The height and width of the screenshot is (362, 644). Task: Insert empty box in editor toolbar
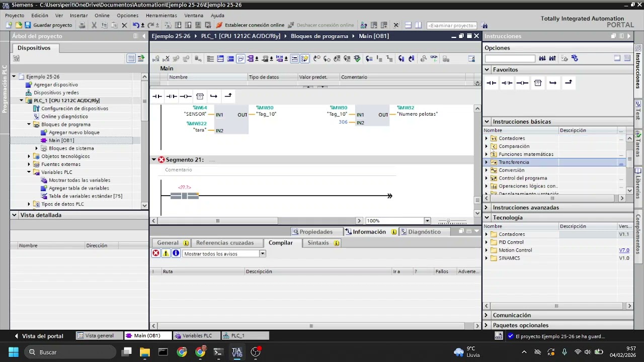point(200,96)
